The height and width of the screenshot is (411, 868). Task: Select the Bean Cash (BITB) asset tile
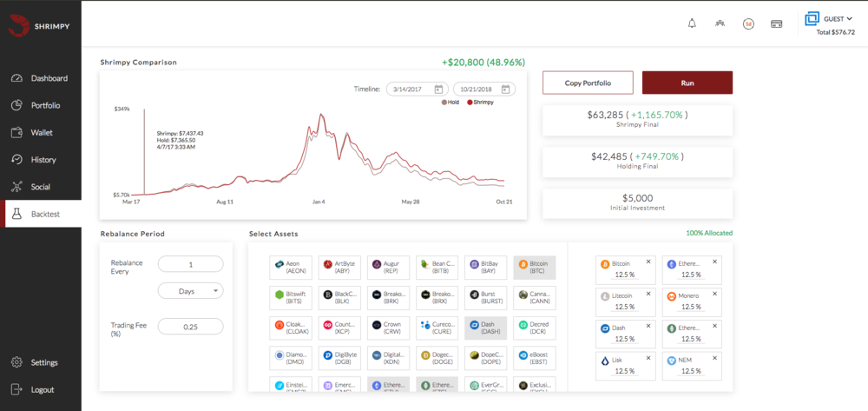pyautogui.click(x=437, y=268)
